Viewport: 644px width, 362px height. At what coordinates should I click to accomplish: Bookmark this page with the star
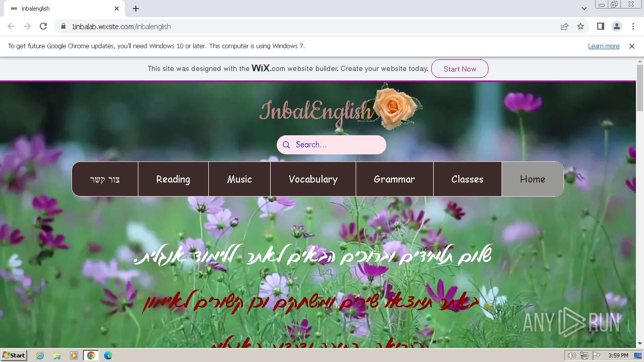coord(581,26)
